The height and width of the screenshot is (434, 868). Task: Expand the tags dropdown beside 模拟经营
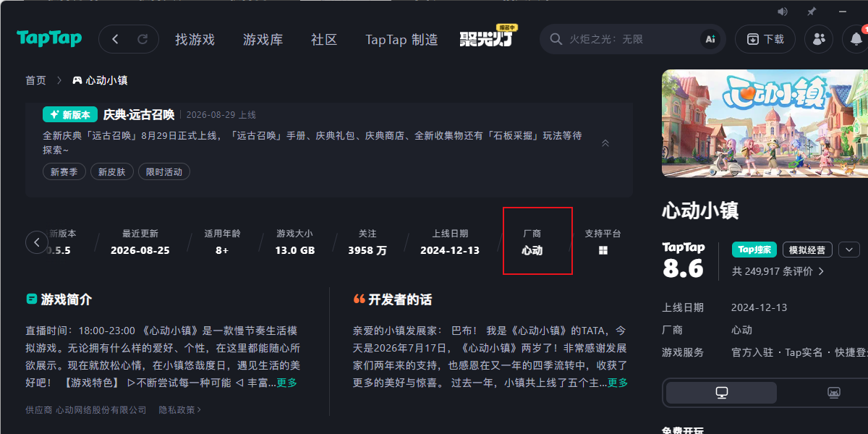click(849, 250)
